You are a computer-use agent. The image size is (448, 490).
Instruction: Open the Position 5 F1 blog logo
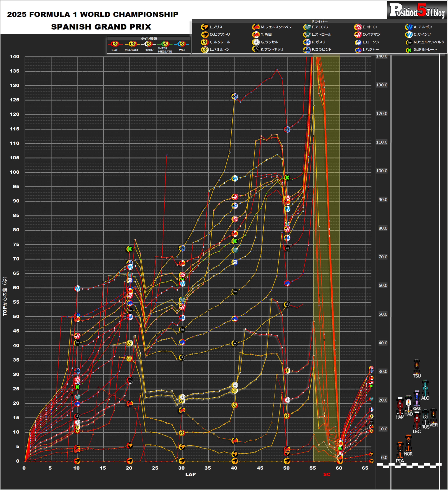click(x=417, y=10)
